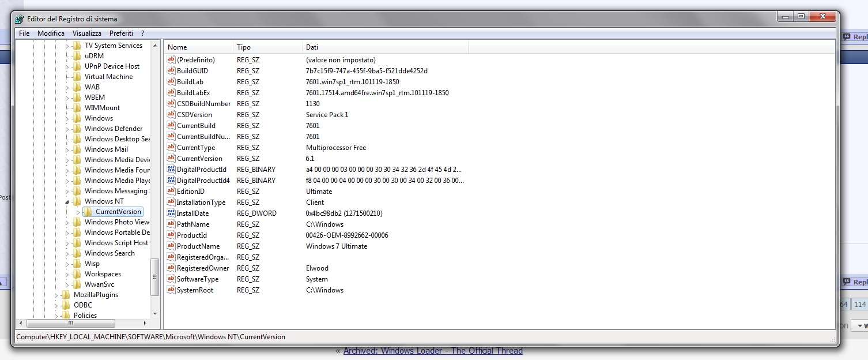Click the DigitalProductId4 binary value icon
This screenshot has height=360, width=868.
point(171,180)
